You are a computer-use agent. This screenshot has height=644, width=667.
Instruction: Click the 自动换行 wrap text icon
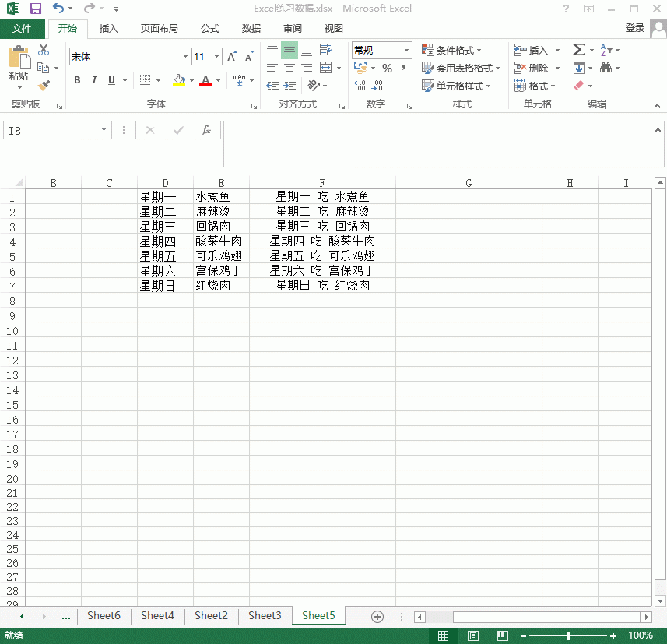click(328, 49)
